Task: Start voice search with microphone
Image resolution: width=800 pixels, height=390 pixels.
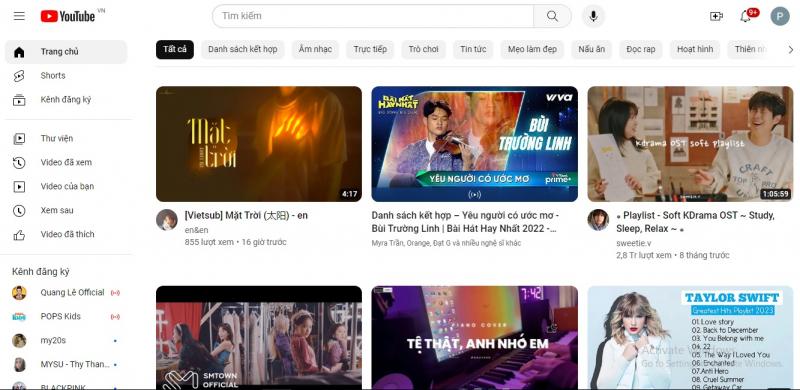Action: (593, 16)
